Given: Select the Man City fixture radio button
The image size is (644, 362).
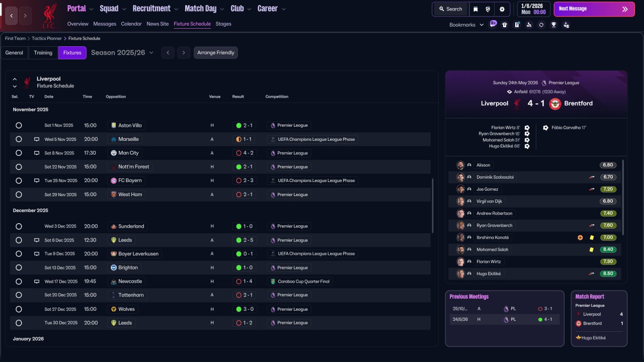Looking at the screenshot, I should pyautogui.click(x=19, y=153).
